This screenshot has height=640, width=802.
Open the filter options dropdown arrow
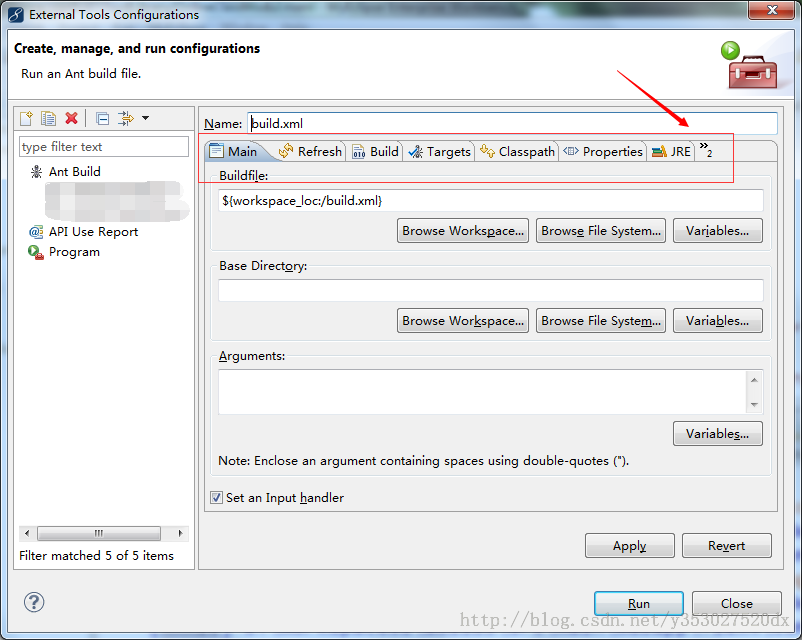[x=146, y=118]
